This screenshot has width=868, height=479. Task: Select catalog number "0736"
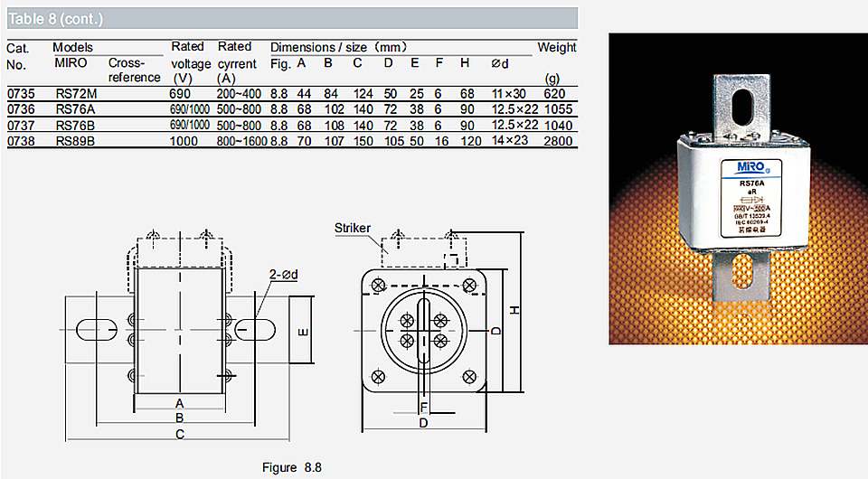21,109
